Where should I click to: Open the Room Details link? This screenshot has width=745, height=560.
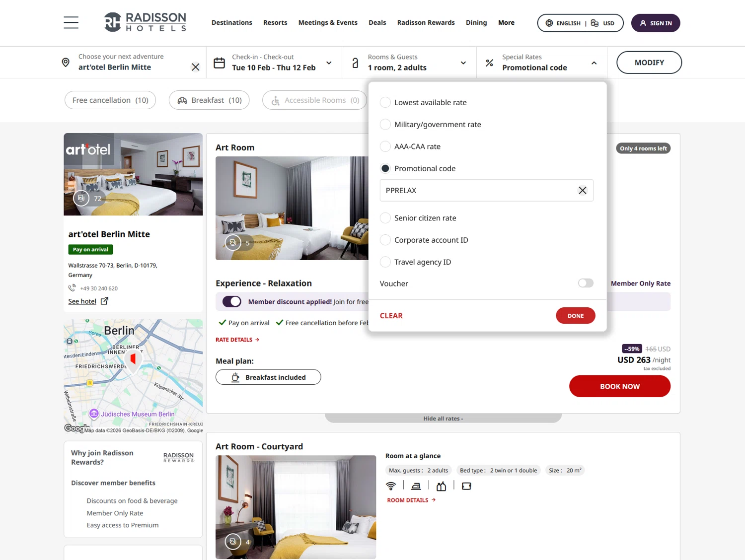[x=411, y=500]
